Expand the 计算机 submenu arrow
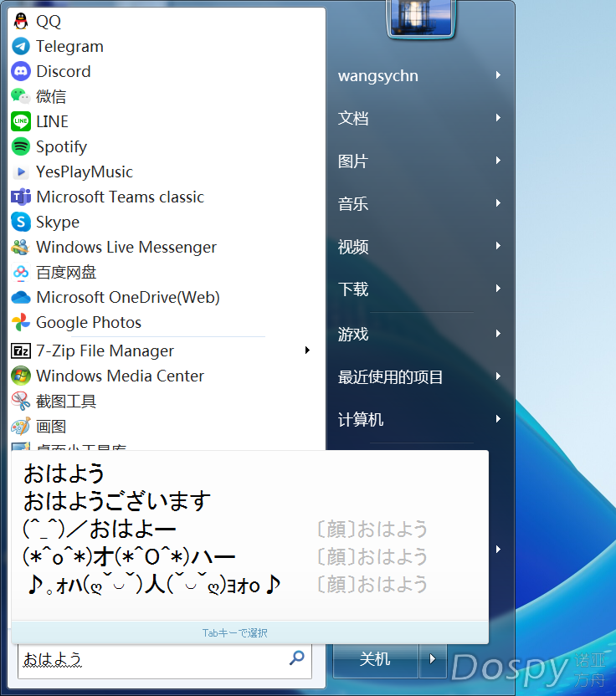Image resolution: width=616 pixels, height=696 pixels. pyautogui.click(x=498, y=418)
